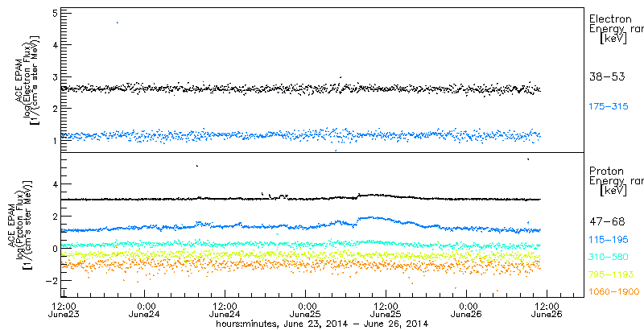Click the yellow 795-1193 proton legend label

click(611, 274)
